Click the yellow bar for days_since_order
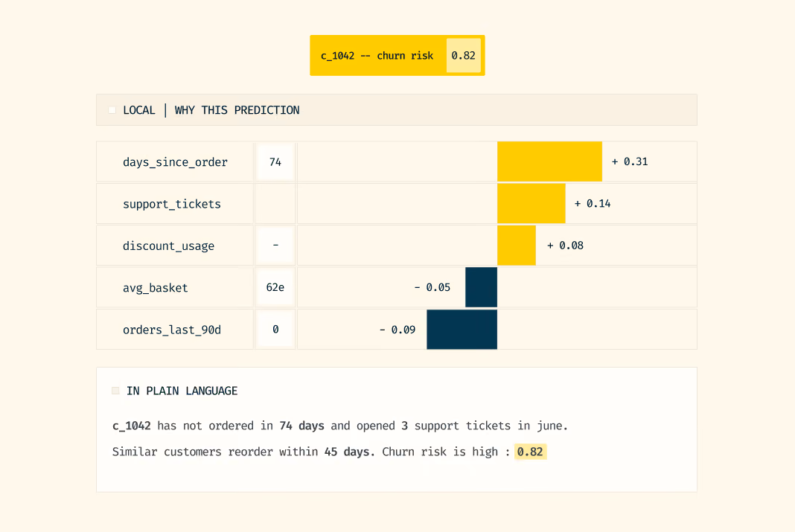 [x=549, y=161]
